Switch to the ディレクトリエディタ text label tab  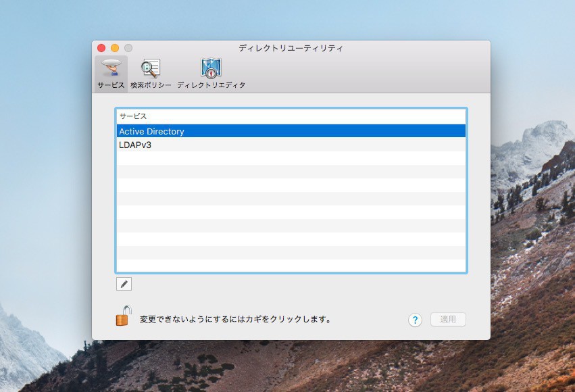211,86
